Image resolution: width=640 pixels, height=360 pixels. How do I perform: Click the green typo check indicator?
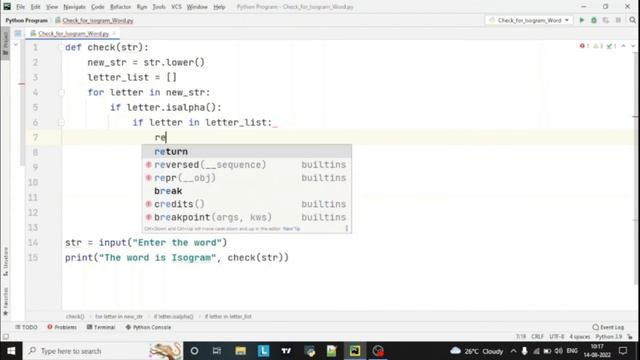611,46
